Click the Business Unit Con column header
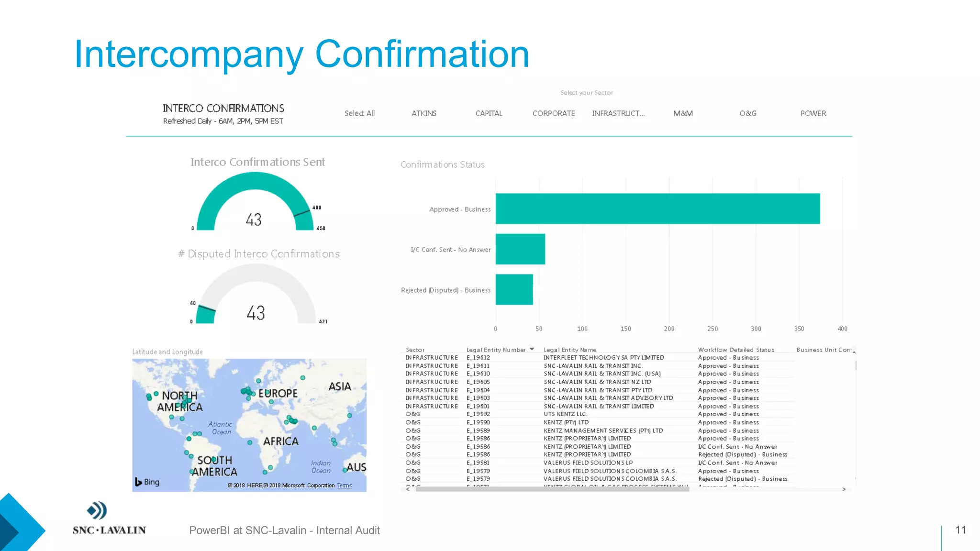Image resolution: width=980 pixels, height=551 pixels. coord(824,350)
